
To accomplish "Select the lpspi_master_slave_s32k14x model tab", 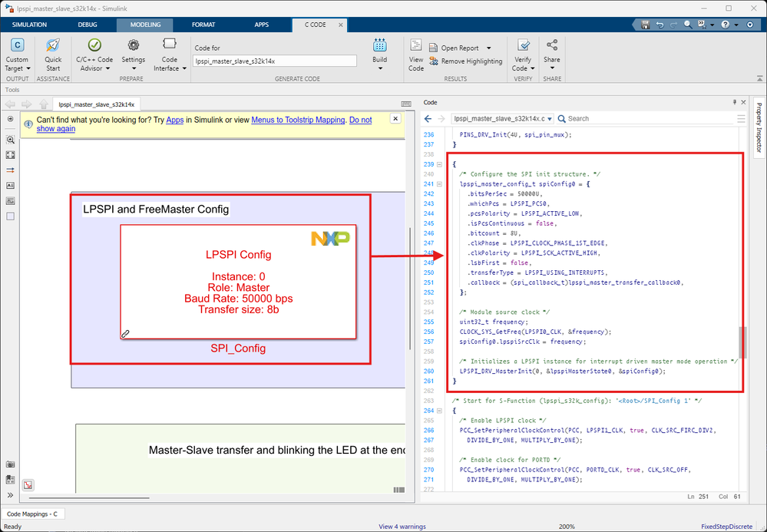I will pos(97,104).
